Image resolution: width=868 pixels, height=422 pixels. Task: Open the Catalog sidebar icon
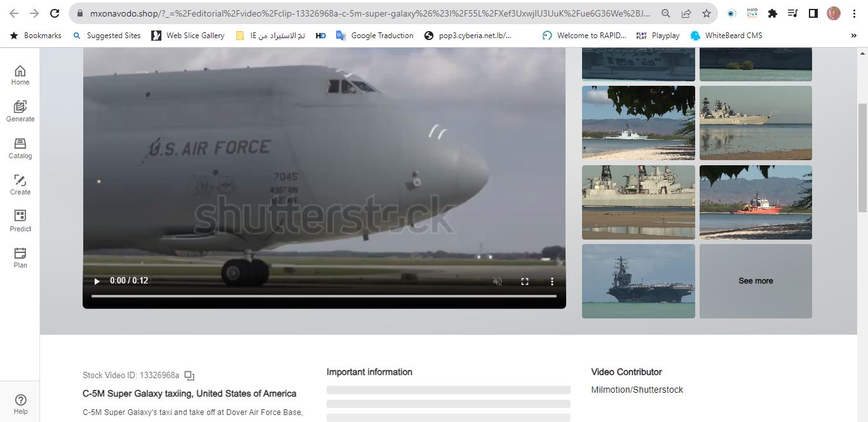point(20,147)
